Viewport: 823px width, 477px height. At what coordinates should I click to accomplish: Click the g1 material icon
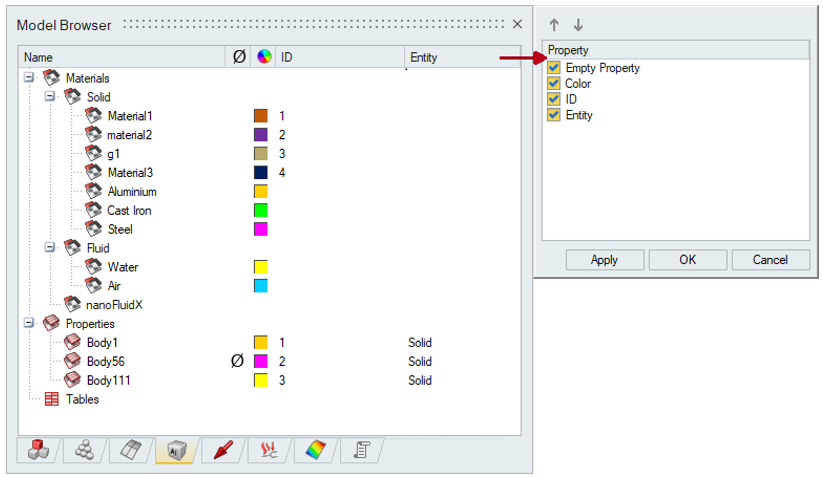tap(93, 153)
